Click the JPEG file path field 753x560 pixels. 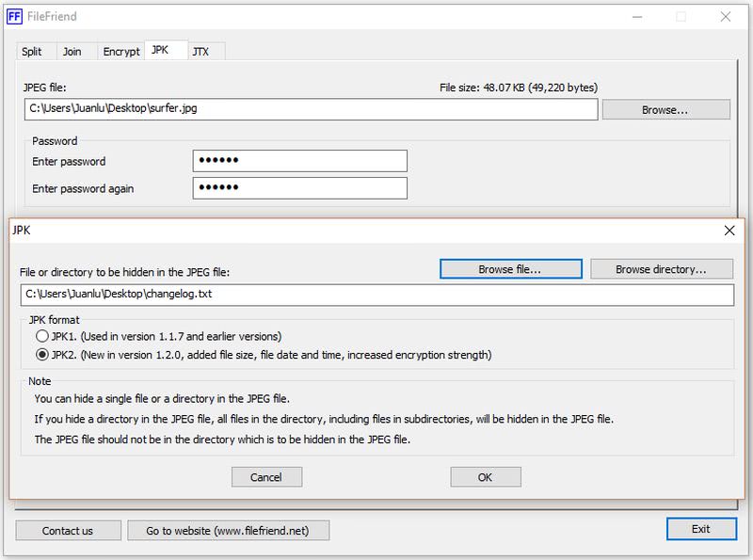[311, 109]
